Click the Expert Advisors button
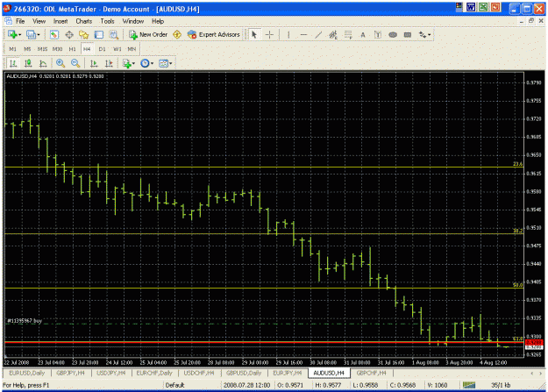Screen dimensions: 548x392 click(x=214, y=34)
